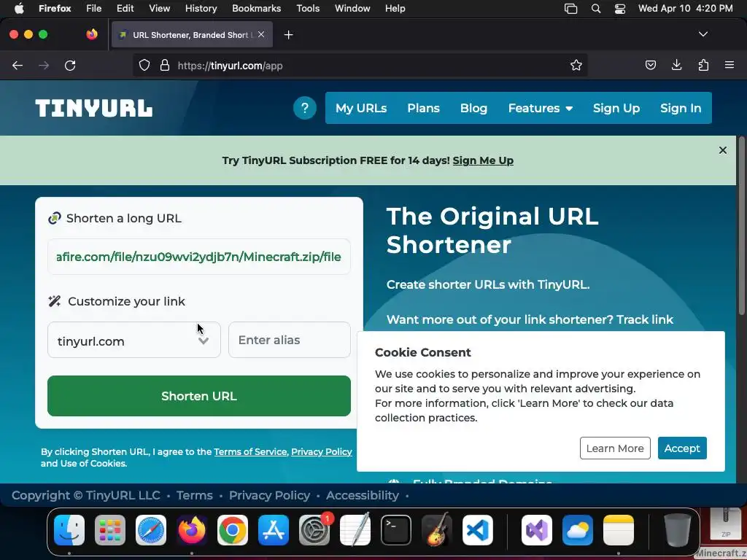
Task: Click Learn More in cookie consent
Action: tap(615, 448)
